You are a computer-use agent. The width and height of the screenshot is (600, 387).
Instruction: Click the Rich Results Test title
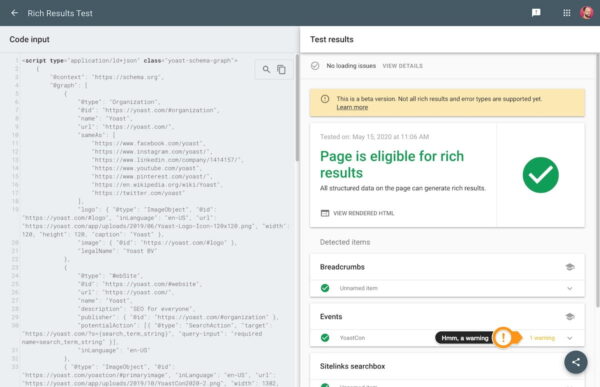[60, 13]
